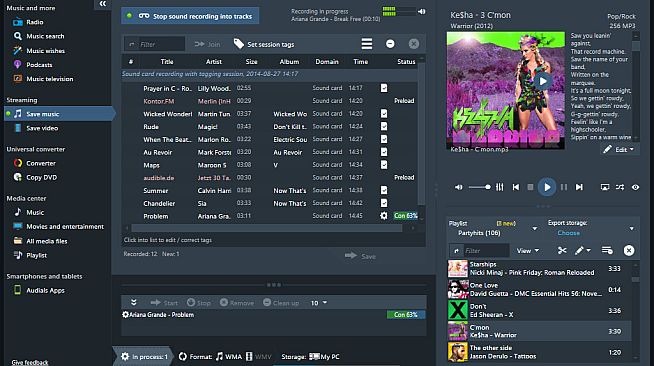Toggle the video display screen icon

(605, 187)
